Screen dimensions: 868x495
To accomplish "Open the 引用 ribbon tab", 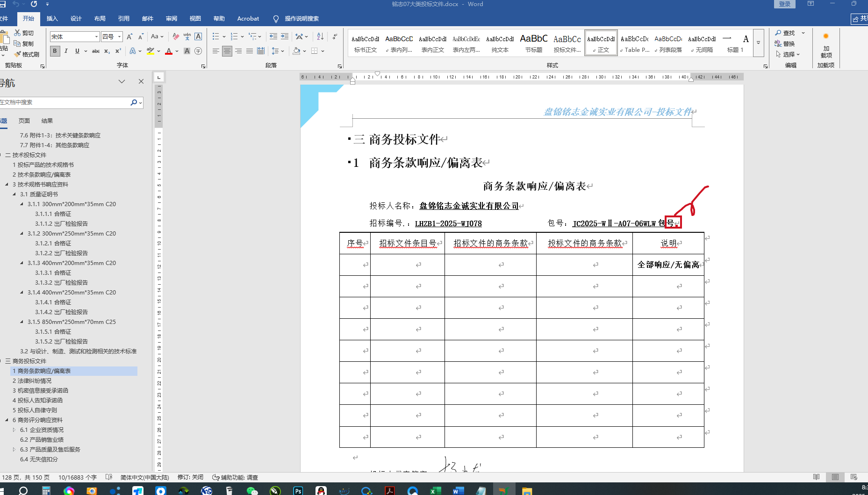I will [x=124, y=19].
